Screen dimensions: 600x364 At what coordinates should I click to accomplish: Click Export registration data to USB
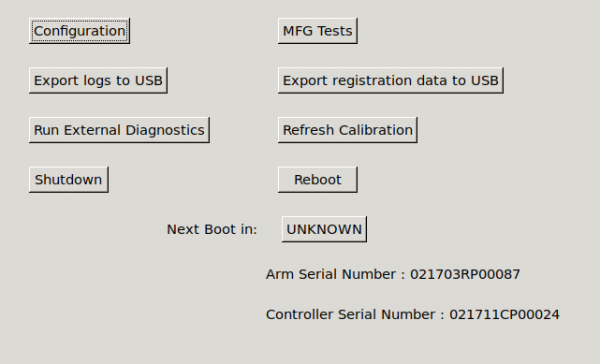point(391,80)
